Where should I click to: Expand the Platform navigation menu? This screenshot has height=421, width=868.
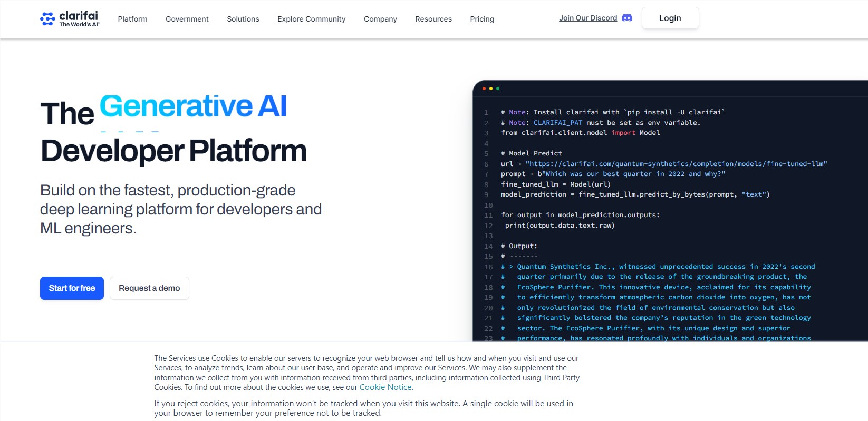click(132, 19)
